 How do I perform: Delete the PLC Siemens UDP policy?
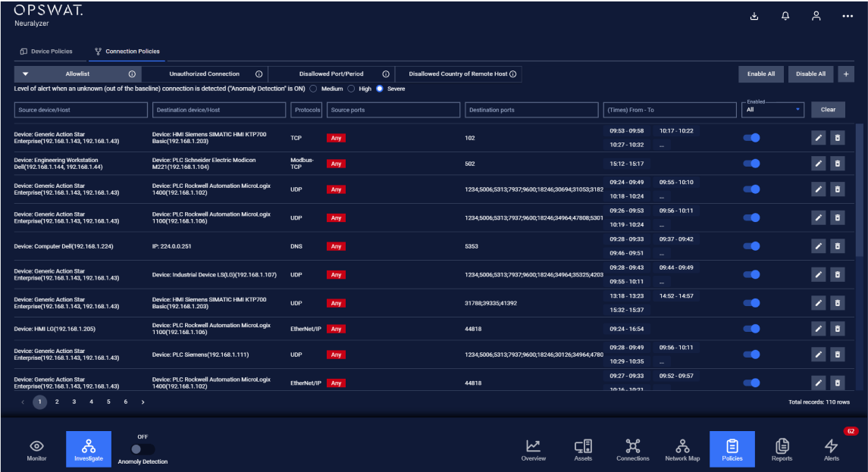[838, 354]
